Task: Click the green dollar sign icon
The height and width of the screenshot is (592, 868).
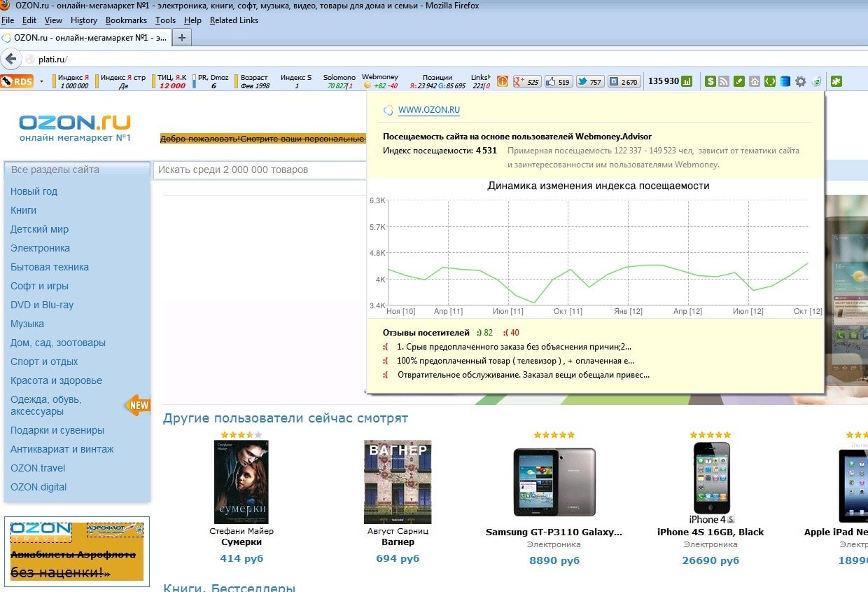Action: 710,81
